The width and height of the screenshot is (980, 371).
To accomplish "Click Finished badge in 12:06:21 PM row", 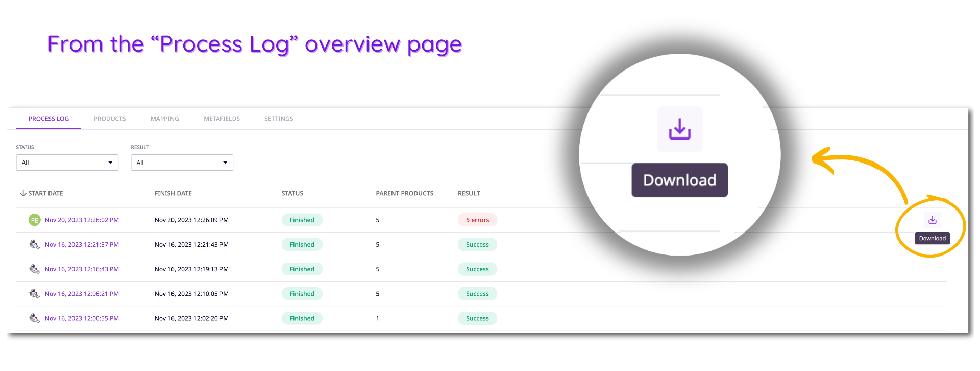I will pos(302,294).
